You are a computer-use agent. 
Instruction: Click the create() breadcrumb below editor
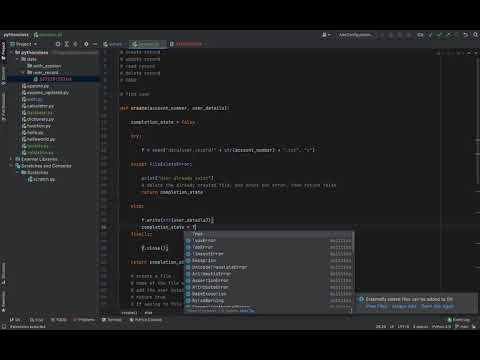(x=129, y=313)
